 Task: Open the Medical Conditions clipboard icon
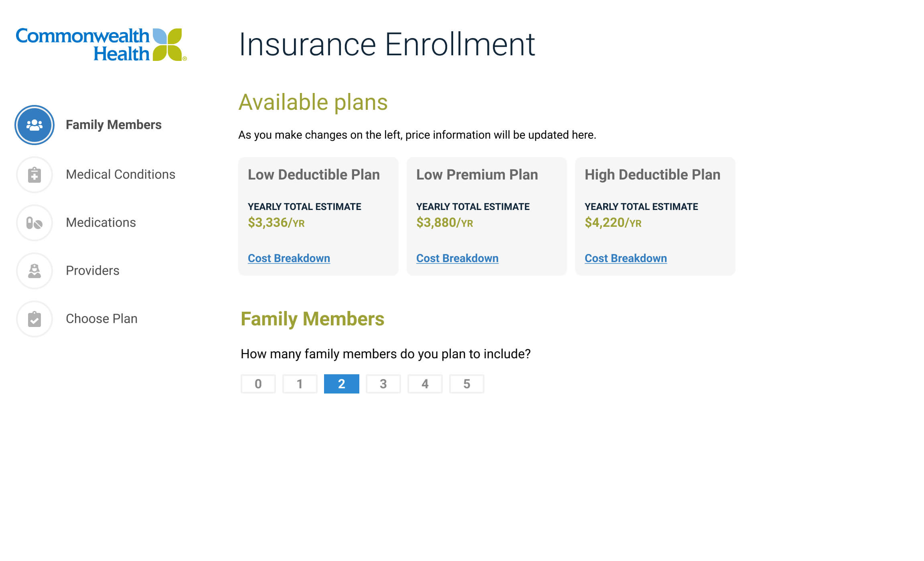click(34, 175)
